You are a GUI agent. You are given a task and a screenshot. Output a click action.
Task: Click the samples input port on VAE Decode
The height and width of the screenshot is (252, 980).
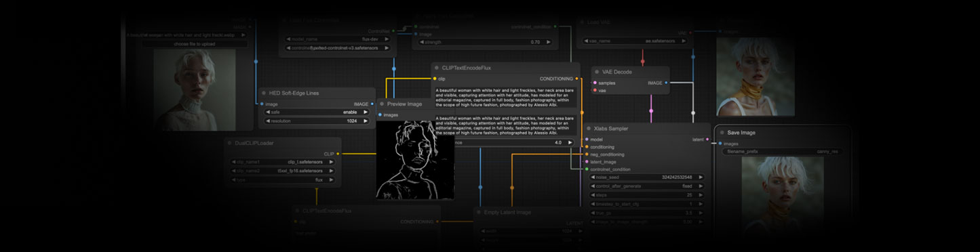(x=595, y=83)
